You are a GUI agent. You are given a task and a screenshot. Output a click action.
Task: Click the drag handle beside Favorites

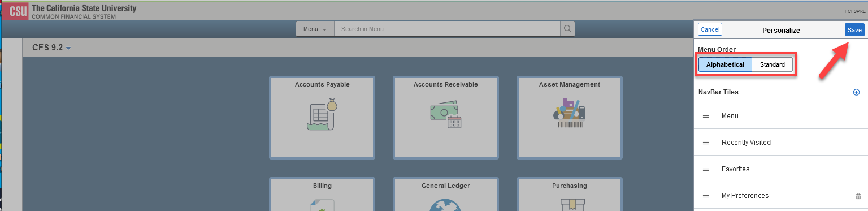[706, 169]
